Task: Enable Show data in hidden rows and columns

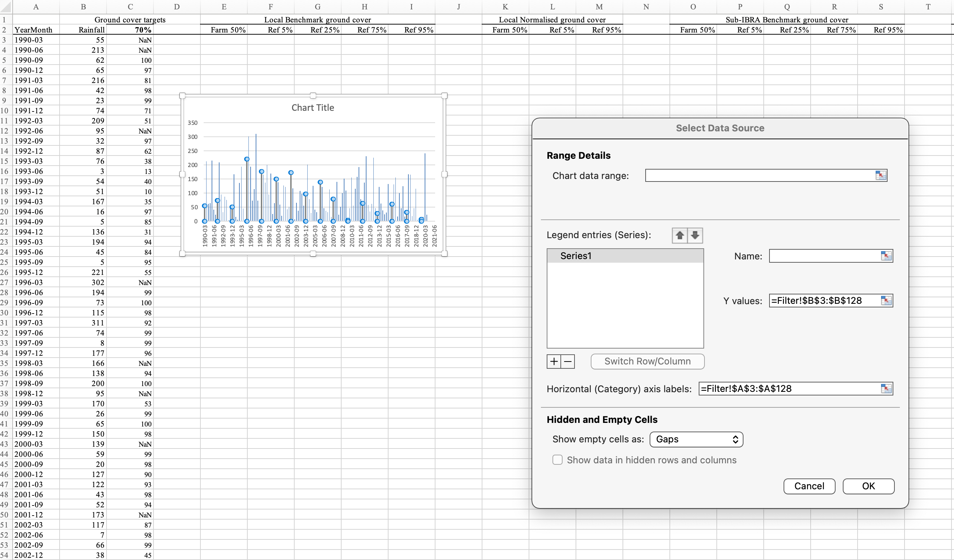Action: (557, 460)
